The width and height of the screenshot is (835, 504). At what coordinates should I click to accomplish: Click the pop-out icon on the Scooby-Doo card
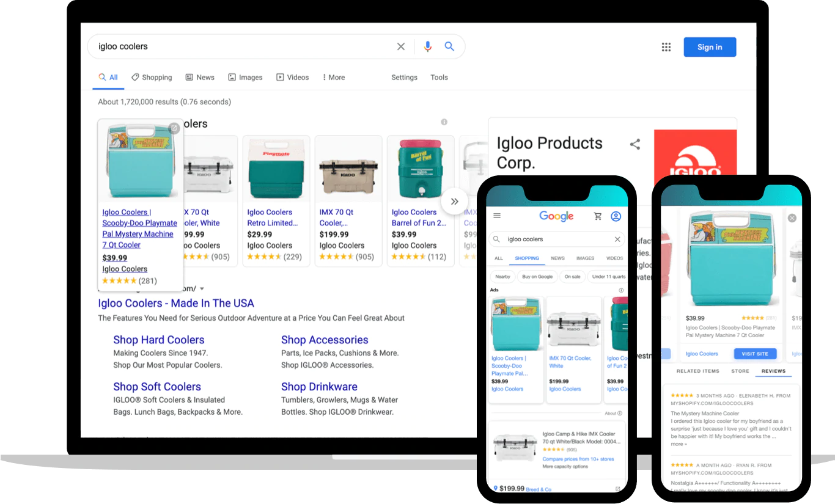(x=174, y=128)
